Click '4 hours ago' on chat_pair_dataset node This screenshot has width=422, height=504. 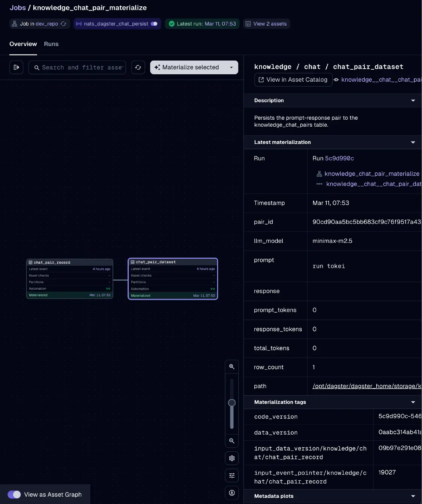click(206, 269)
